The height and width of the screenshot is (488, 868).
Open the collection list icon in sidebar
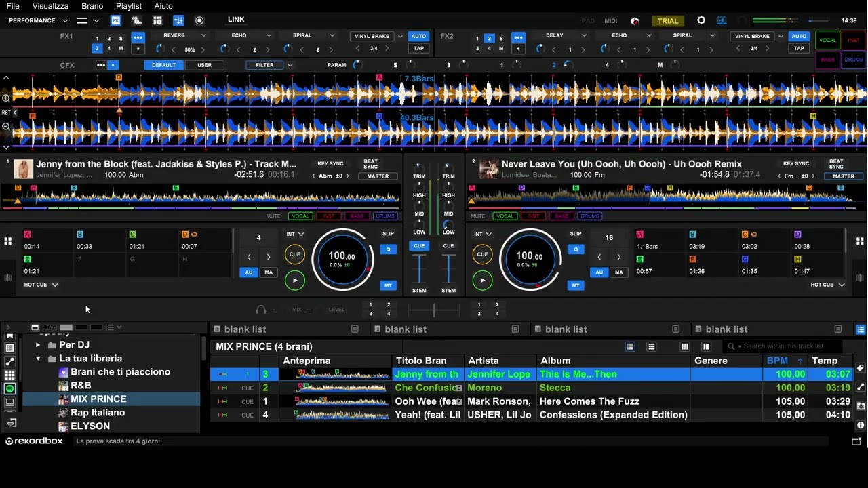(9, 348)
